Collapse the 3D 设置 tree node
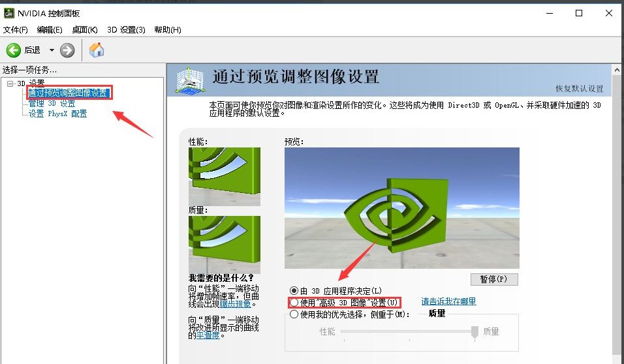624x364 pixels. [x=10, y=83]
